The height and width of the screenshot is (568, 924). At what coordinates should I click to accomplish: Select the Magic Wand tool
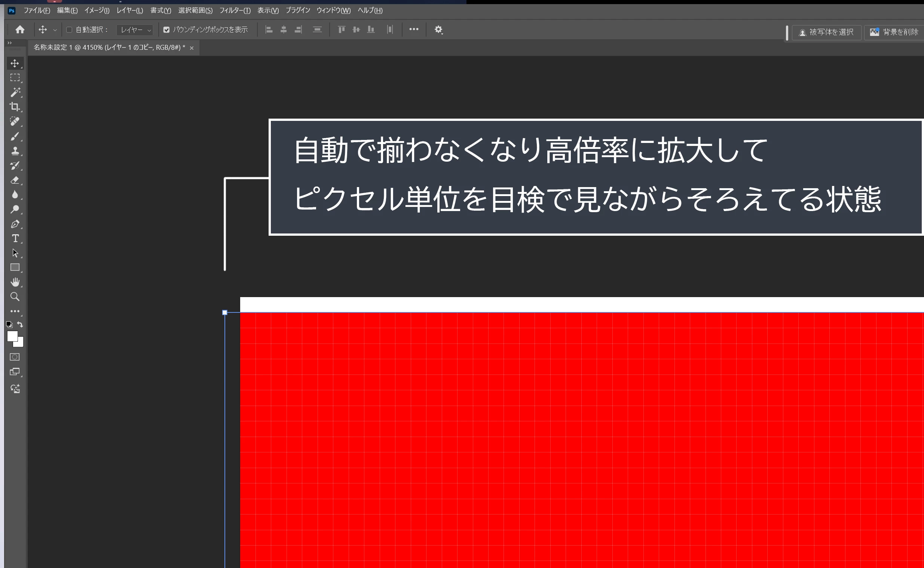(x=15, y=92)
